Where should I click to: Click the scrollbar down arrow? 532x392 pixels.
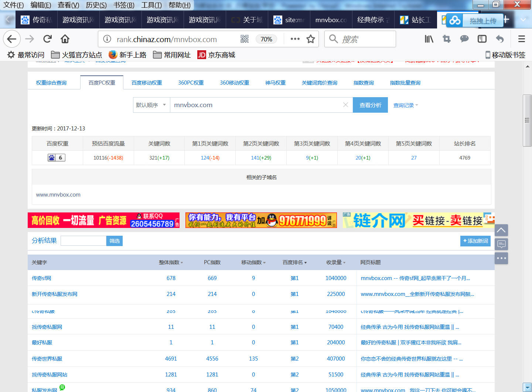[527, 387]
